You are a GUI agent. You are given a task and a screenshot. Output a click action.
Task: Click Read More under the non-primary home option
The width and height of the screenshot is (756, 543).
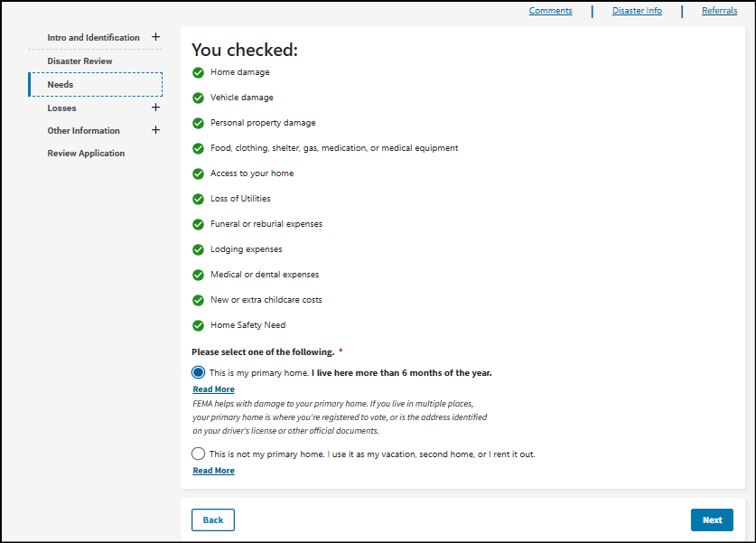pos(213,471)
